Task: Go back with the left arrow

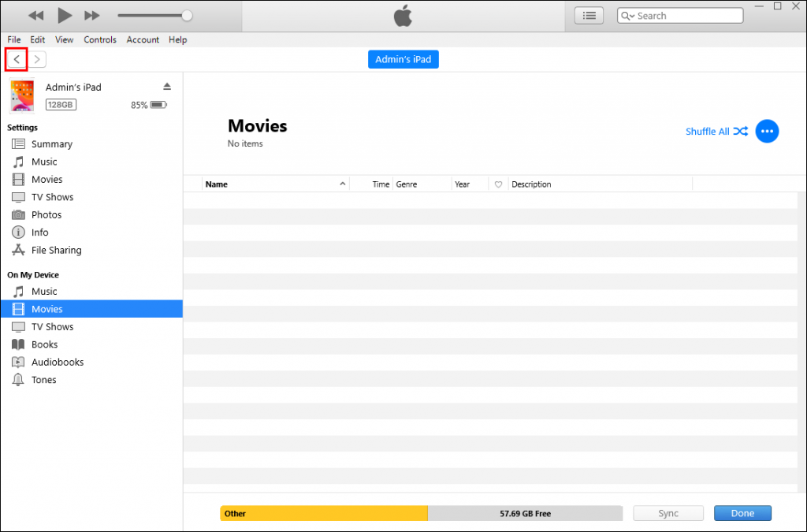Action: (x=17, y=59)
